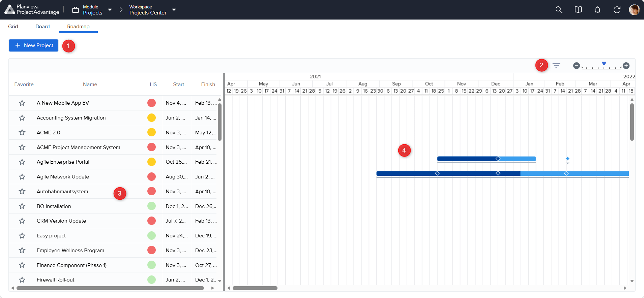Star the ACME 2.0 project as favorite
This screenshot has height=298, width=644.
point(22,133)
